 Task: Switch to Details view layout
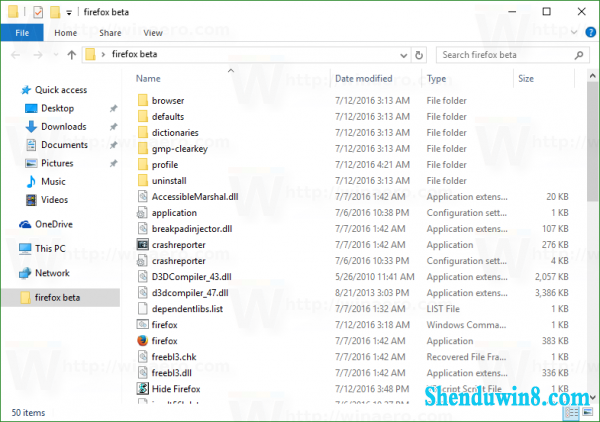click(x=572, y=412)
